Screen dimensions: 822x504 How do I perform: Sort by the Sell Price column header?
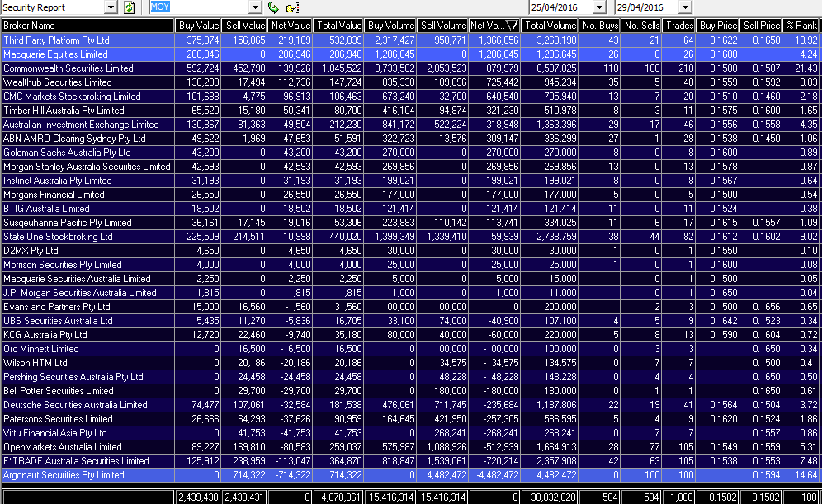coord(761,26)
